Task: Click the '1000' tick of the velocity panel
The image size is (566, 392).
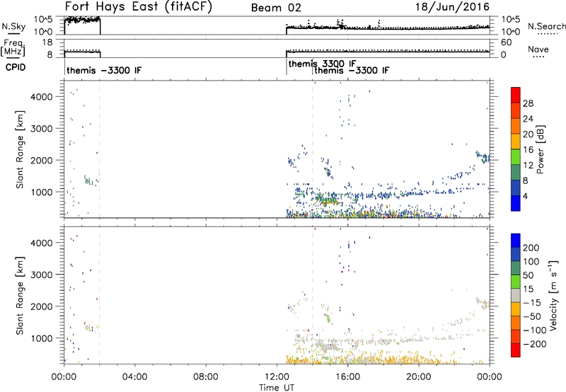Action: point(42,338)
